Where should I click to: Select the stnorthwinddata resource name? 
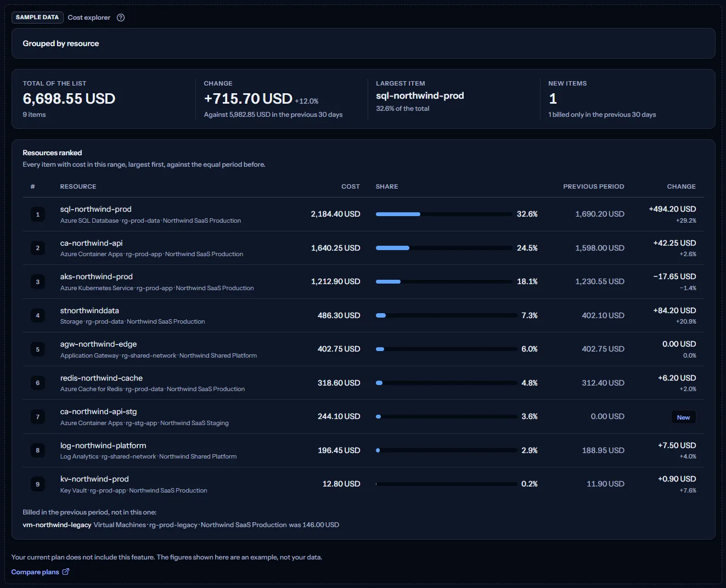coord(89,310)
